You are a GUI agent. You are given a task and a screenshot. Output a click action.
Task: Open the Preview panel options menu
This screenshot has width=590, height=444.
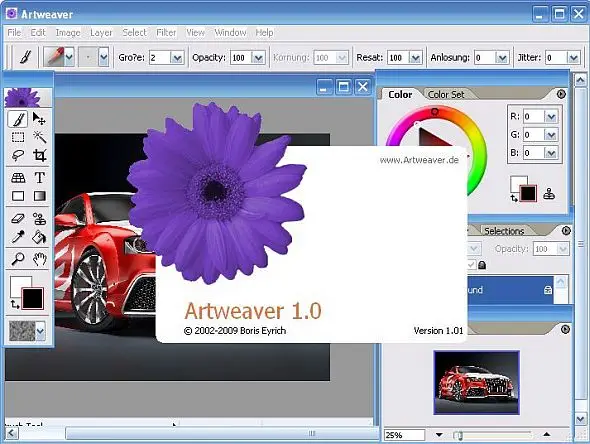click(565, 329)
